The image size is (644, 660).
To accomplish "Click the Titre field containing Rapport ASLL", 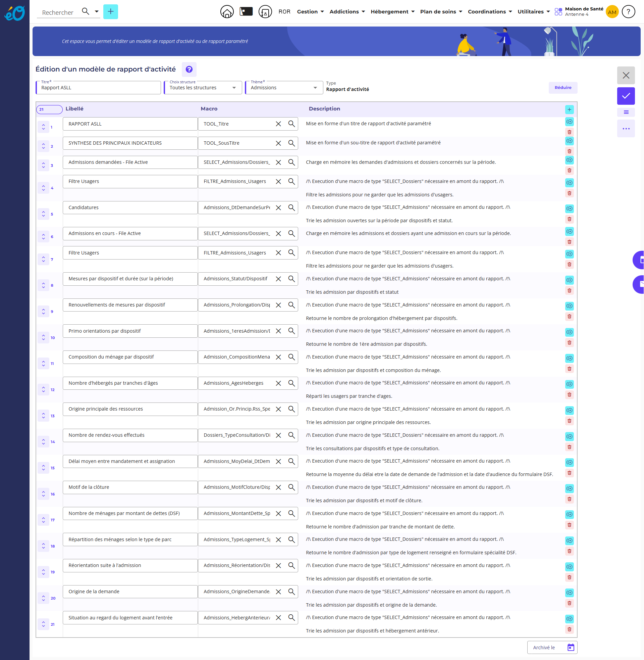I will (x=98, y=88).
